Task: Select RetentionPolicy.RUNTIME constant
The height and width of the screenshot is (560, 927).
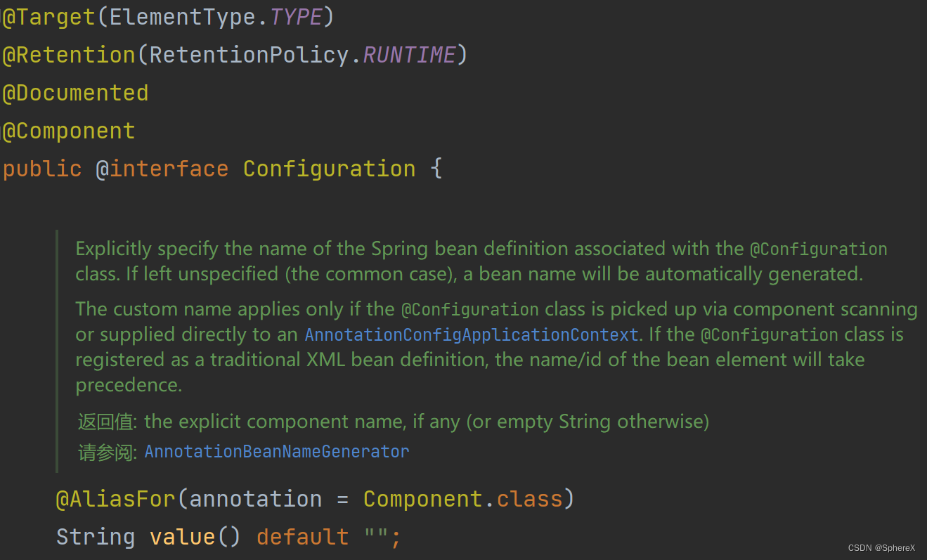Action: [408, 54]
